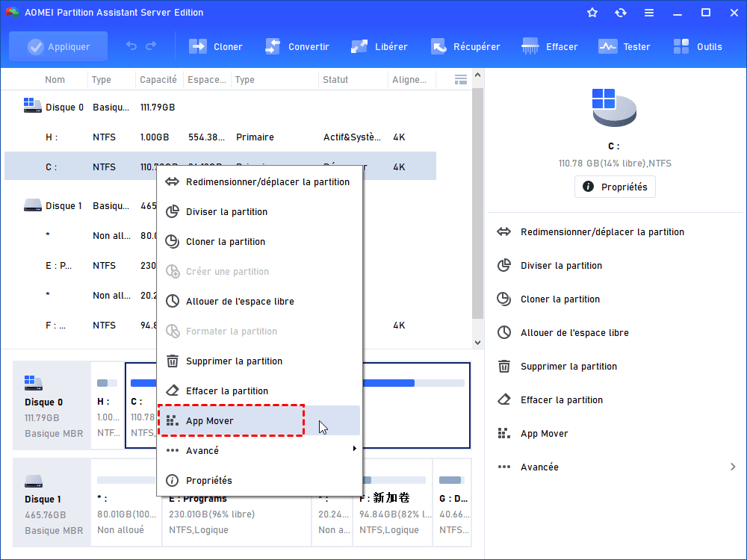Select G: partition block in disk map
The width and height of the screenshot is (747, 560).
tap(452, 503)
